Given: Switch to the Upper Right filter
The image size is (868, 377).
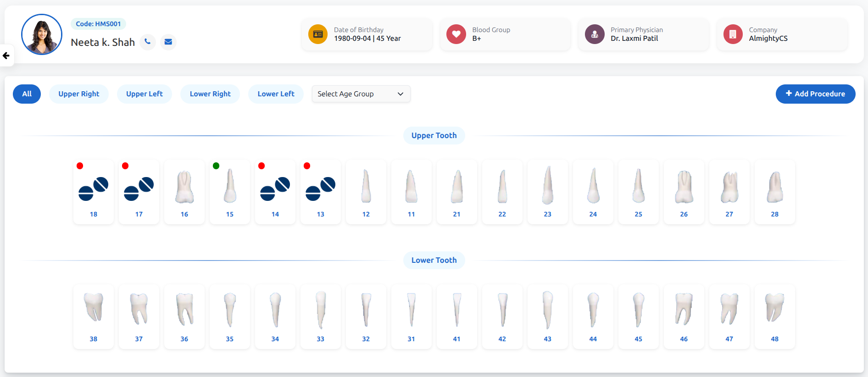Looking at the screenshot, I should (79, 94).
